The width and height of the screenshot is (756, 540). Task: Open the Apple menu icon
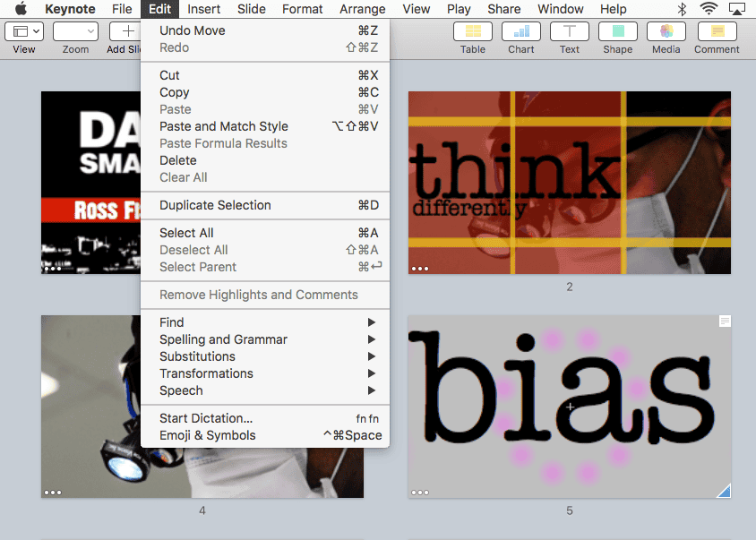tap(21, 9)
